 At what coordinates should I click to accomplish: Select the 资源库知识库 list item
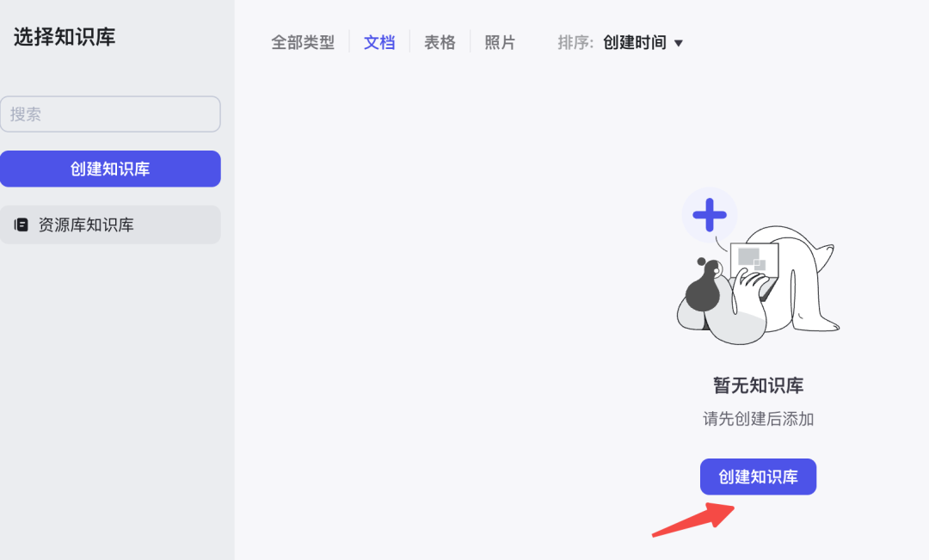tap(110, 225)
